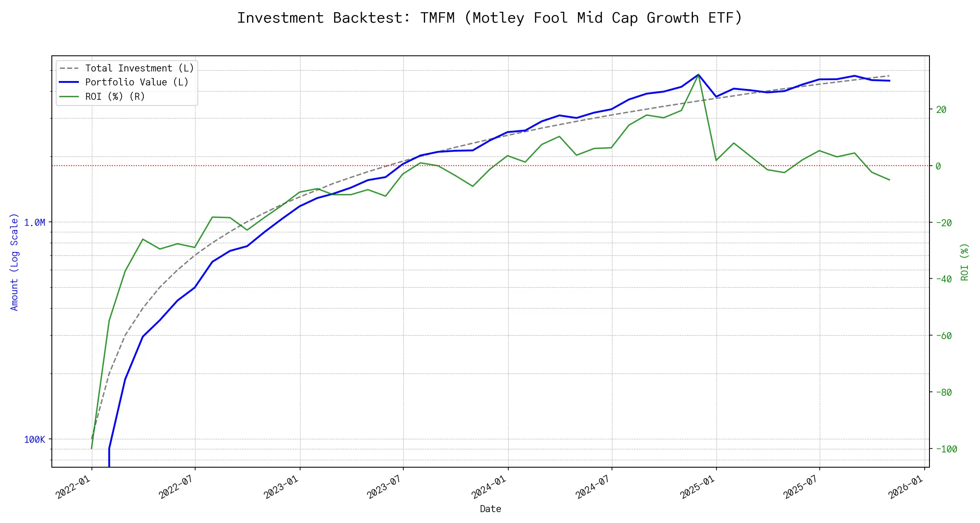The width and height of the screenshot is (980, 523).
Task: Click the 1.0M left axis tick label
Action: 34,223
